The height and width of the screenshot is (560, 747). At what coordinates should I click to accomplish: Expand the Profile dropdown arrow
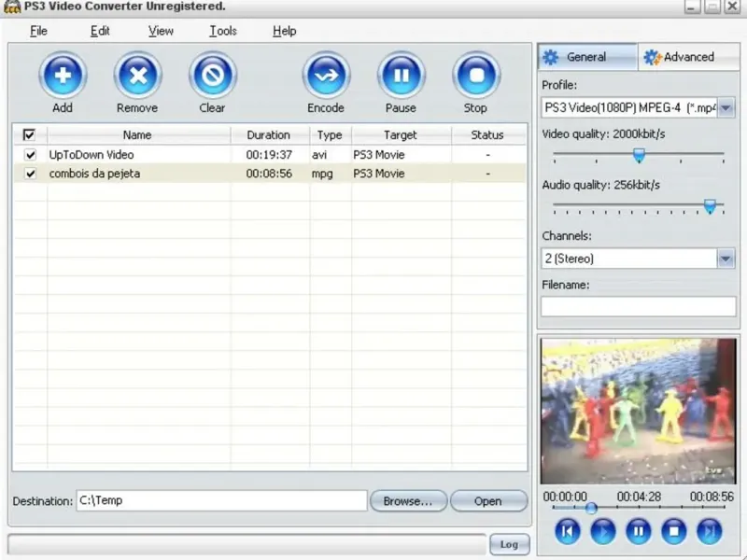point(726,108)
